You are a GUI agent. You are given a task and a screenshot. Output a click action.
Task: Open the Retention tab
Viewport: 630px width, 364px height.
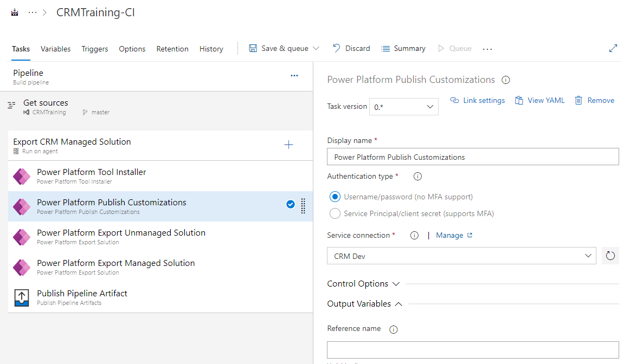(x=172, y=49)
